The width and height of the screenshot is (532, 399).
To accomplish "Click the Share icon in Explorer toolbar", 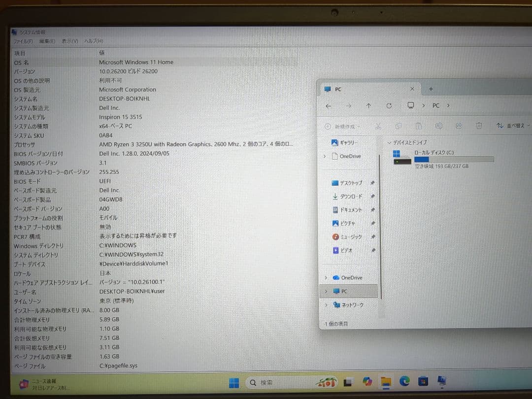I will click(x=459, y=126).
